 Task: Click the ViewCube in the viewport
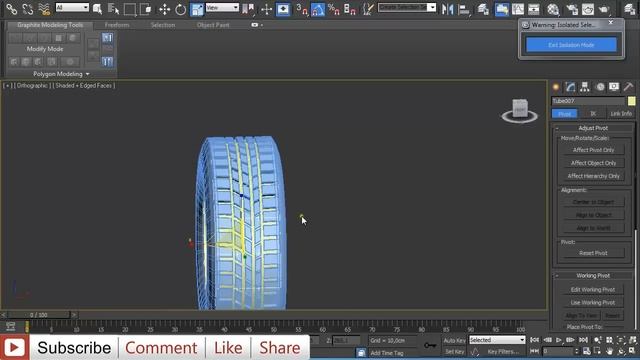[520, 110]
